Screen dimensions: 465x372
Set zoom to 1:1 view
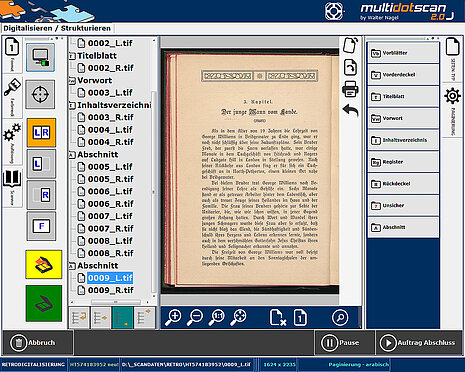point(217,317)
